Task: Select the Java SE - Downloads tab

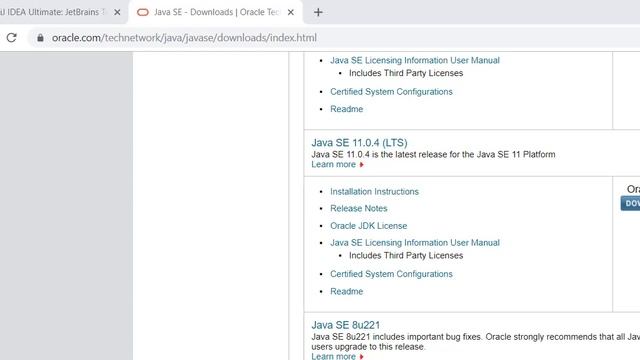Action: (216, 12)
